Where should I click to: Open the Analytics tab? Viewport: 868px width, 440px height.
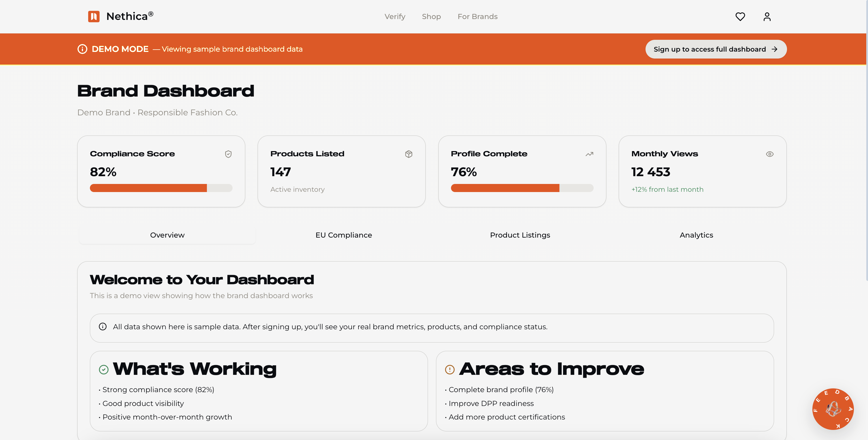696,235
